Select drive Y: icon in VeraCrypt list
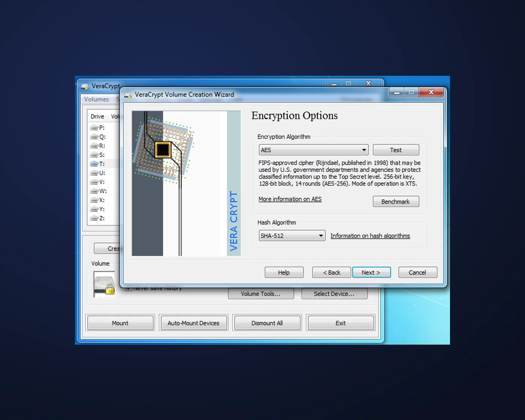Image resolution: width=525 pixels, height=420 pixels. click(94, 209)
